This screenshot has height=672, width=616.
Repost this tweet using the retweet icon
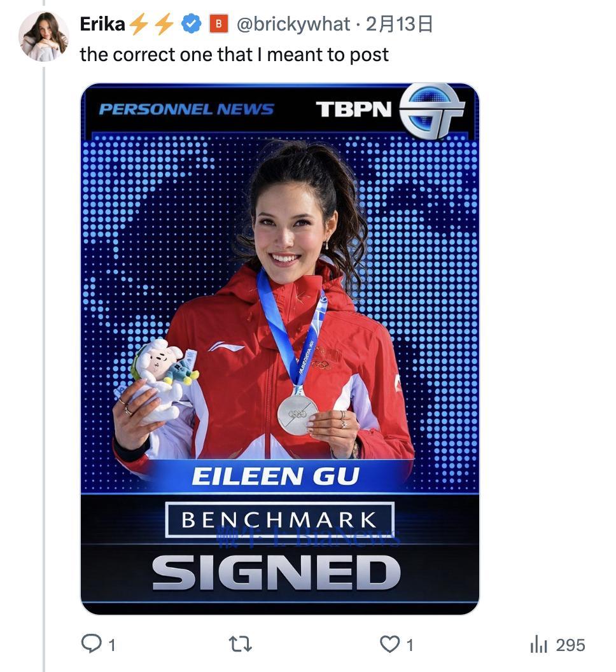click(241, 644)
